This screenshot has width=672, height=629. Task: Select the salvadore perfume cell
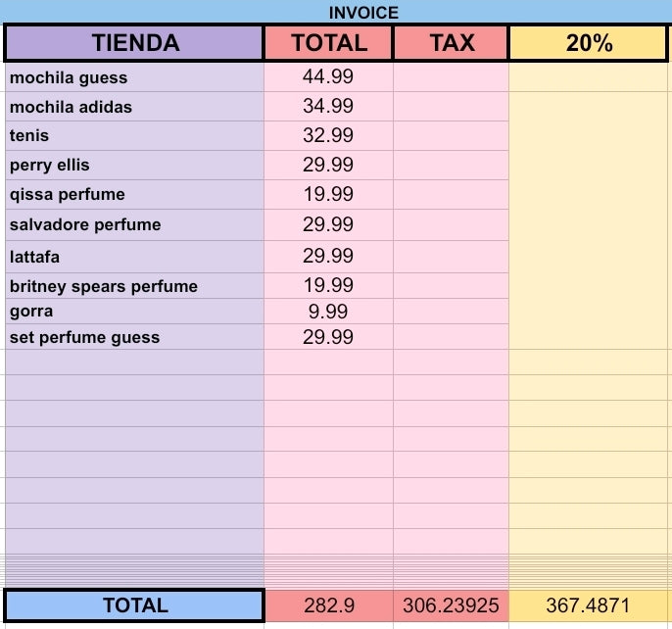(x=134, y=224)
